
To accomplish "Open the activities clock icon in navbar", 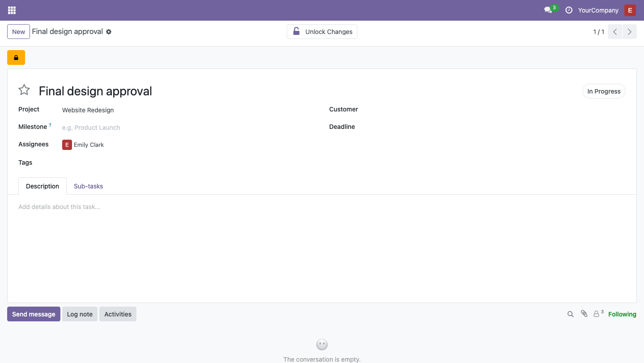I will [569, 10].
